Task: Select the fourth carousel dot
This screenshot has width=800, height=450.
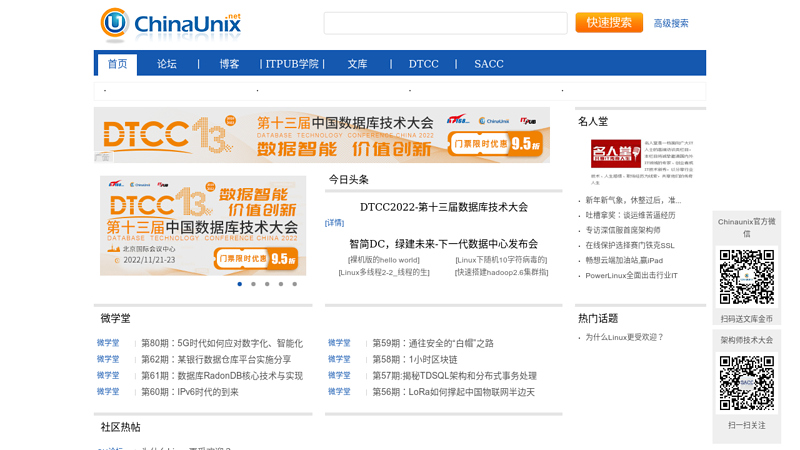Action: [x=281, y=284]
